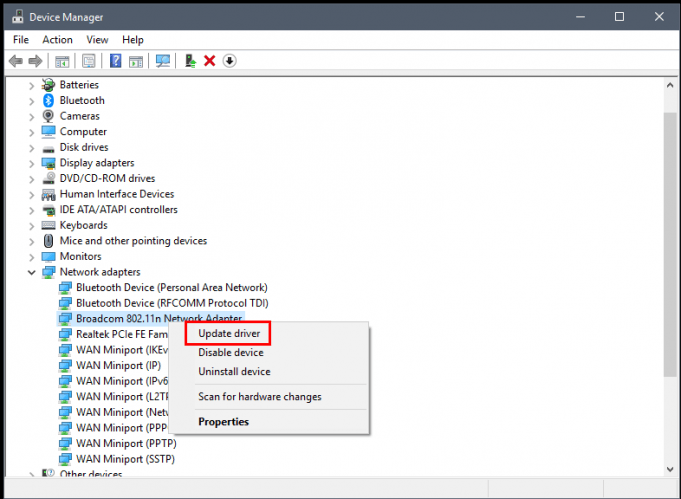Select Broadcom 802.11n Network Adapter
Screen dimensions: 681x499
pyautogui.click(x=159, y=318)
